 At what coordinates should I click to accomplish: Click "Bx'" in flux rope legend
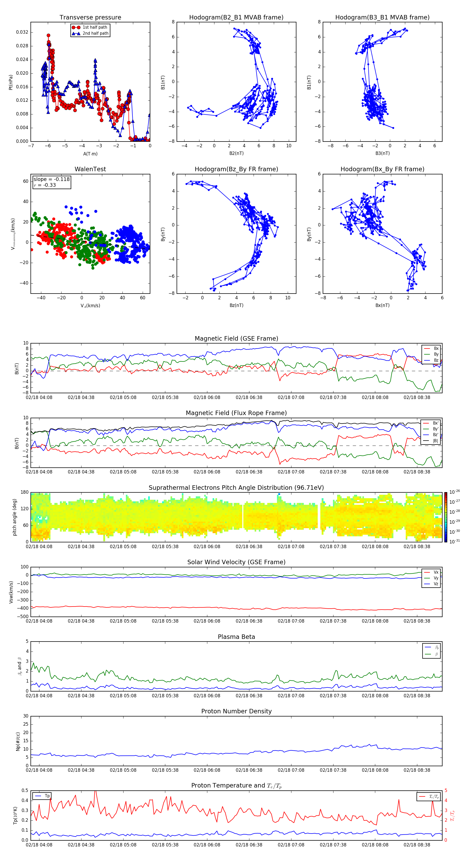(x=431, y=423)
